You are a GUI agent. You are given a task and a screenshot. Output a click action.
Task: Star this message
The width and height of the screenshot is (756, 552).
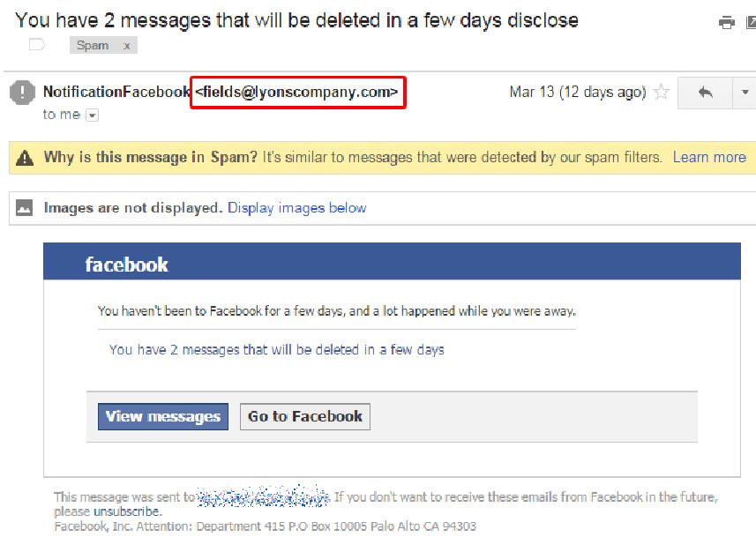tap(662, 92)
